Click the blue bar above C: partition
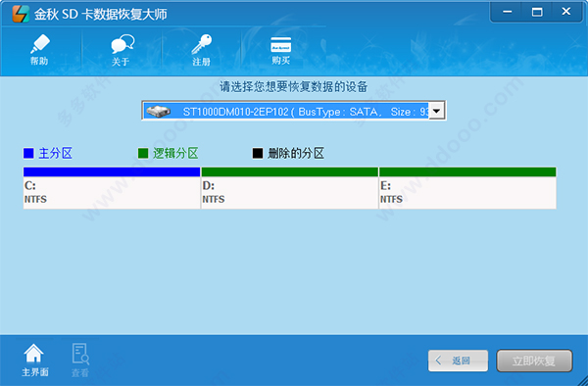This screenshot has height=386, width=588. [112, 172]
